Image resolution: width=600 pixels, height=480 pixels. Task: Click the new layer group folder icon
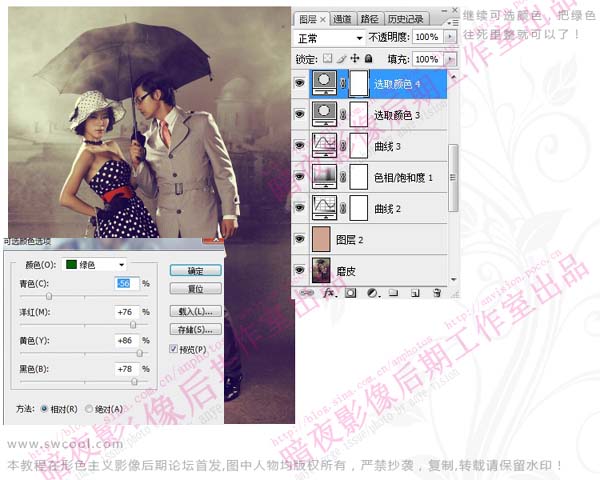click(x=394, y=293)
